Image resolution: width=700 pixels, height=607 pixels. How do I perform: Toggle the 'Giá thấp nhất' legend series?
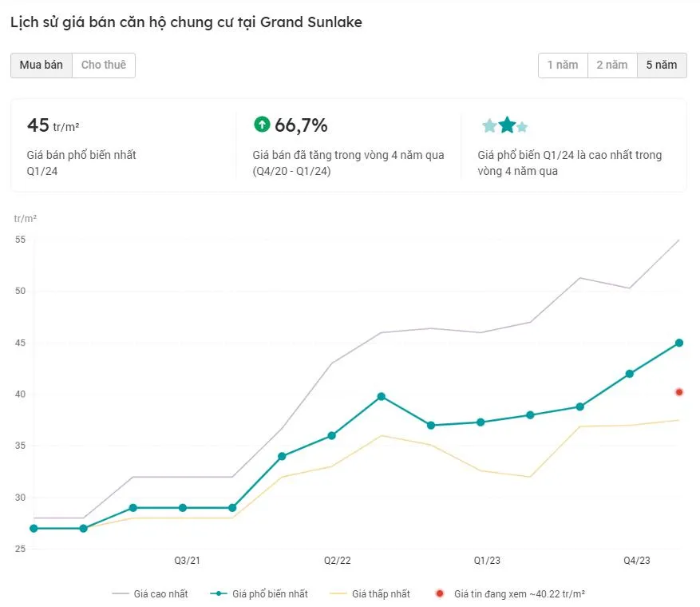click(x=371, y=594)
